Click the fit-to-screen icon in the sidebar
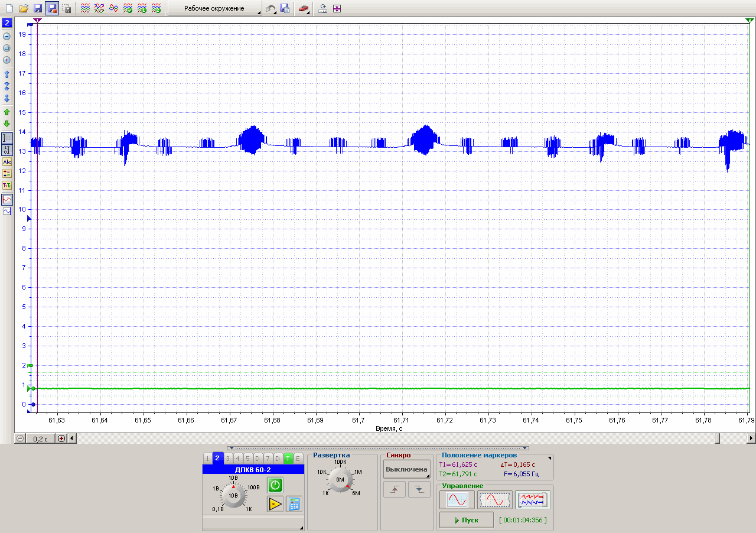 coord(7,48)
